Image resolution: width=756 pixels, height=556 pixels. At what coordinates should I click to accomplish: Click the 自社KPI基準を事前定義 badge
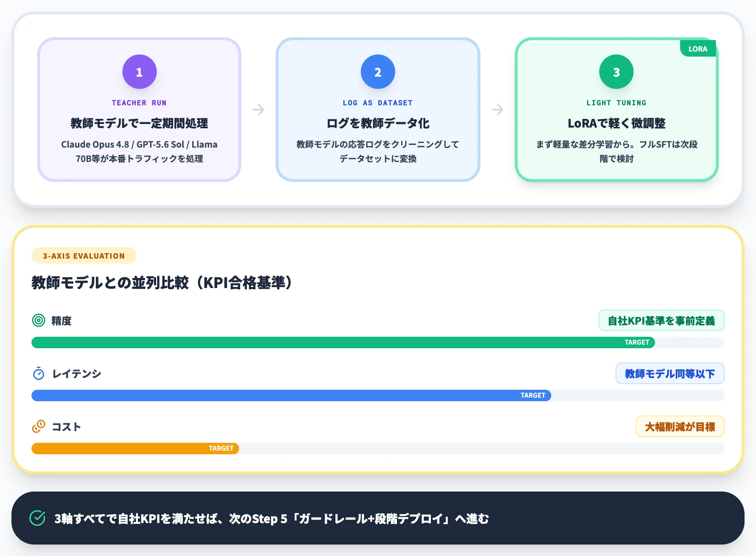[661, 320]
